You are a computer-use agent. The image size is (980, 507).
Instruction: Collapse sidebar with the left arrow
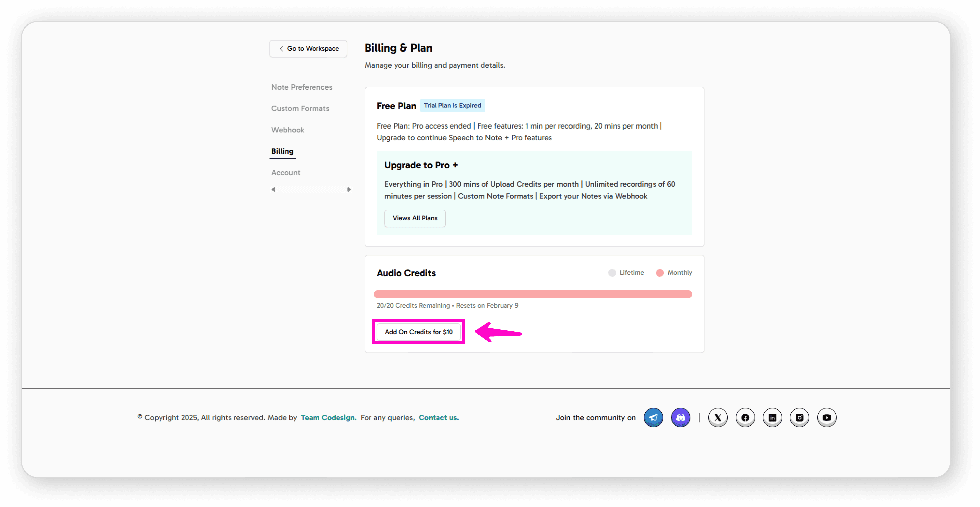(273, 189)
